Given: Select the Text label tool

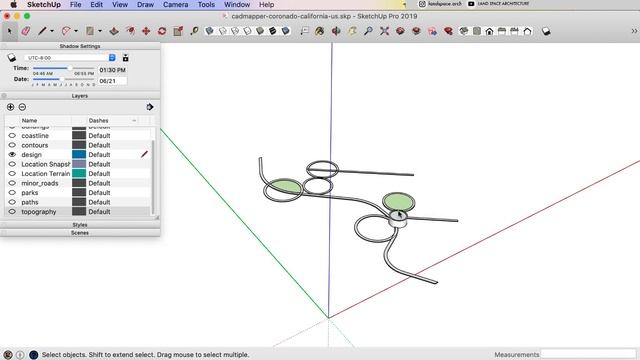Looking at the screenshot, I should 304,31.
